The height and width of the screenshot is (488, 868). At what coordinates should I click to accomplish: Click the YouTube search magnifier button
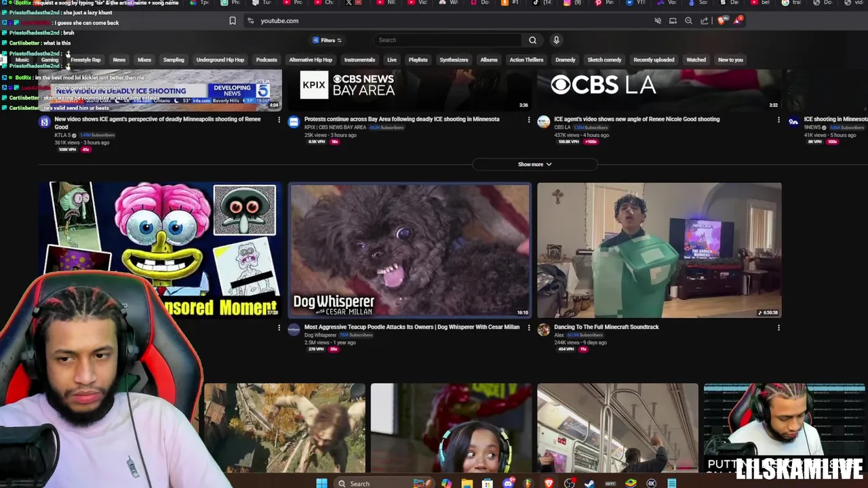point(532,40)
